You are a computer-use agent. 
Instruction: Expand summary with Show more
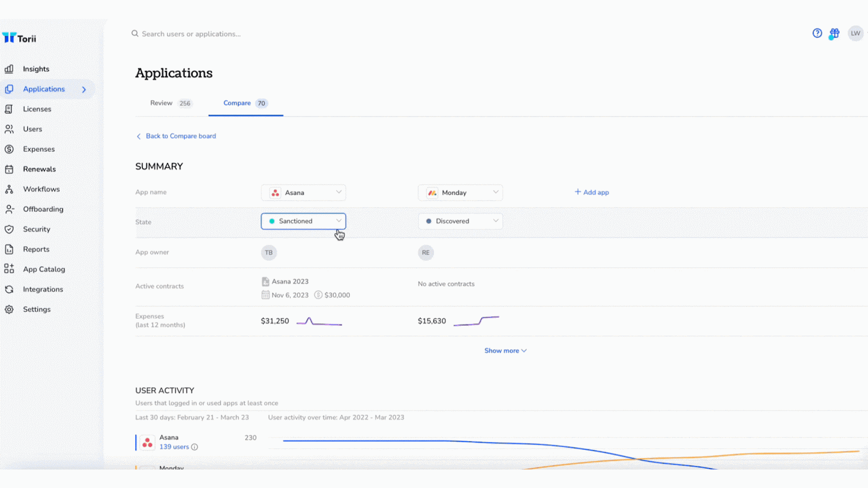(x=505, y=351)
